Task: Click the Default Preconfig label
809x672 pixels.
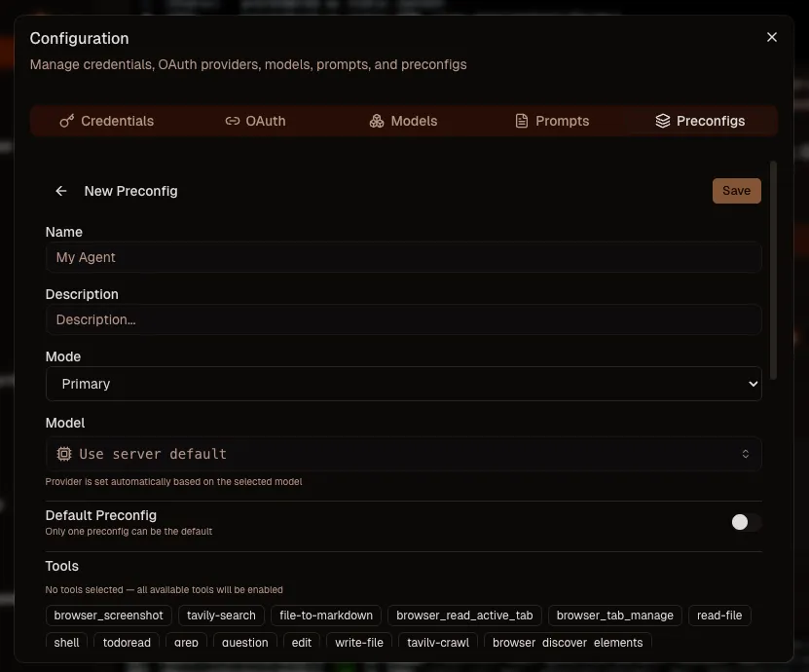Action: [x=101, y=515]
